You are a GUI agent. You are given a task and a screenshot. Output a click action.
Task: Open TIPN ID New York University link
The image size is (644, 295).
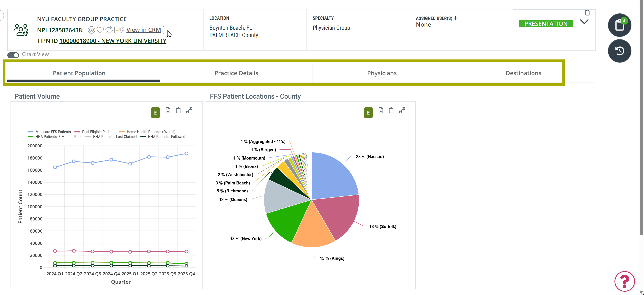(113, 41)
